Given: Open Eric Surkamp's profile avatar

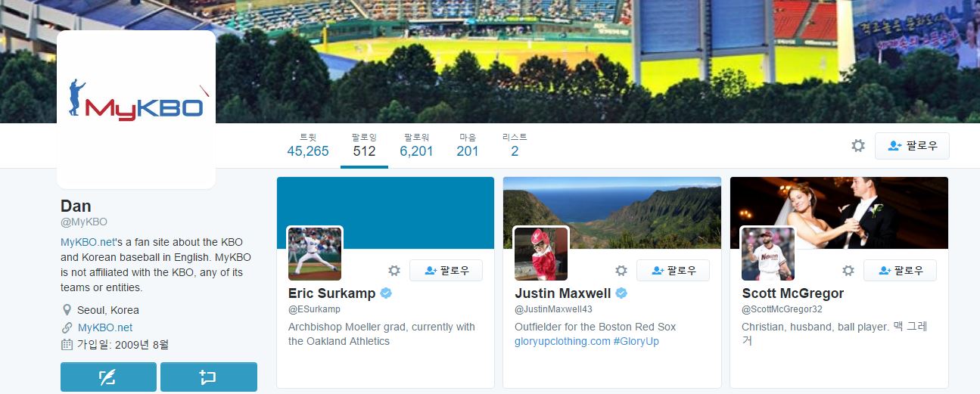Looking at the screenshot, I should [315, 253].
